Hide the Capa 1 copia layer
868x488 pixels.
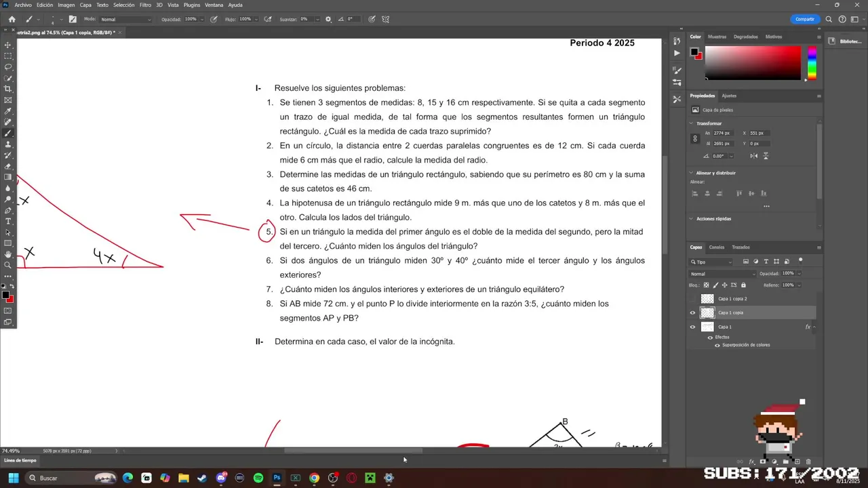click(692, 312)
